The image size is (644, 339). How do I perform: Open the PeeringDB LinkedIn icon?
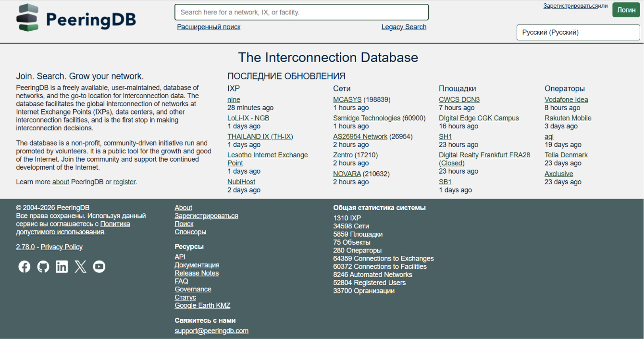coord(62,266)
